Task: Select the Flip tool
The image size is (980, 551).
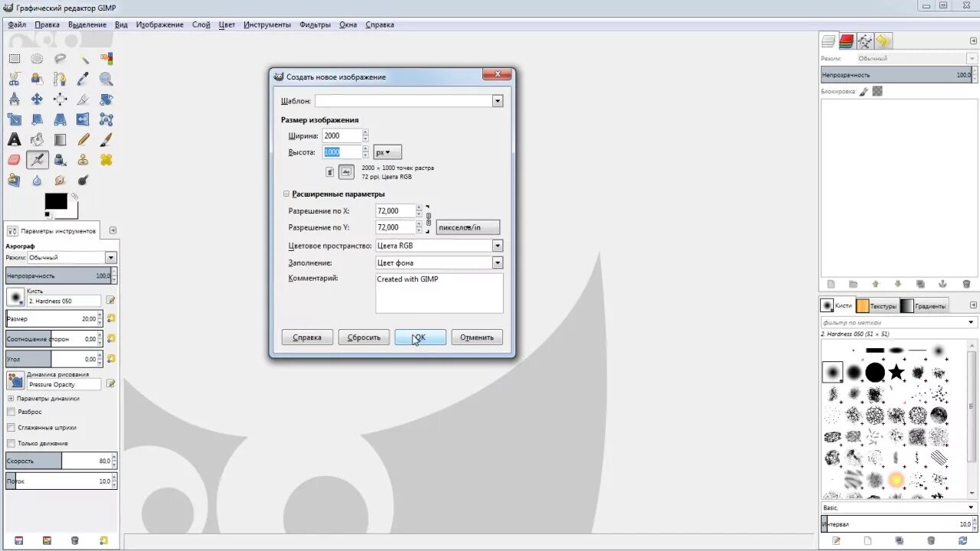Action: [83, 119]
